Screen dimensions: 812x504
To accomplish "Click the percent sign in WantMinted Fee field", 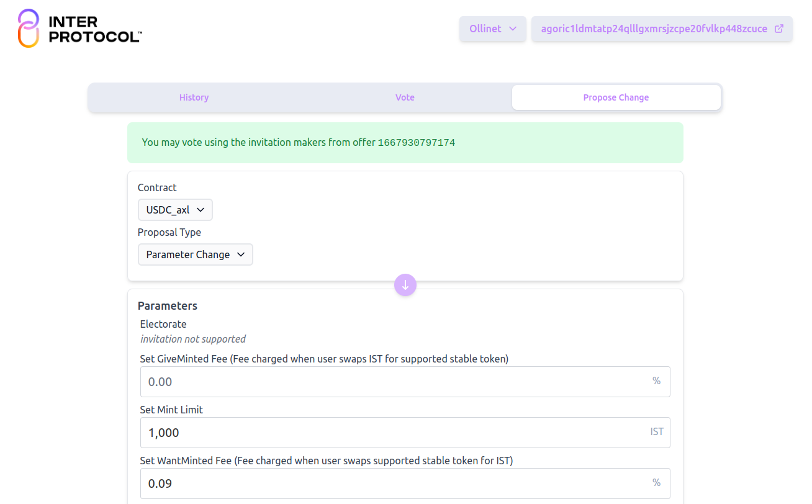I will (656, 482).
